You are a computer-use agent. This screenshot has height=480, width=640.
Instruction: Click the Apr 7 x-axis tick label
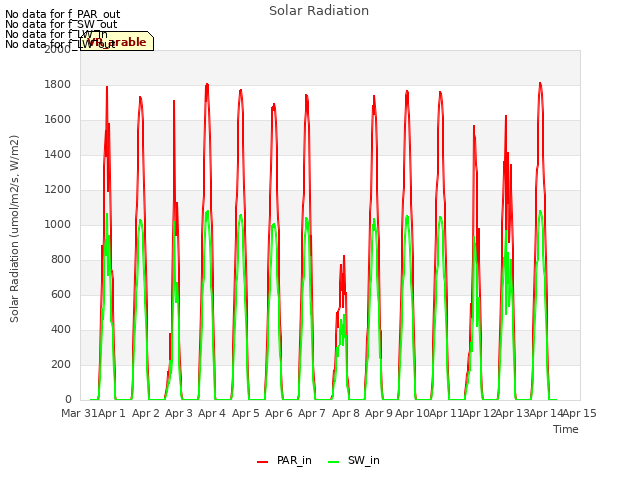(312, 413)
